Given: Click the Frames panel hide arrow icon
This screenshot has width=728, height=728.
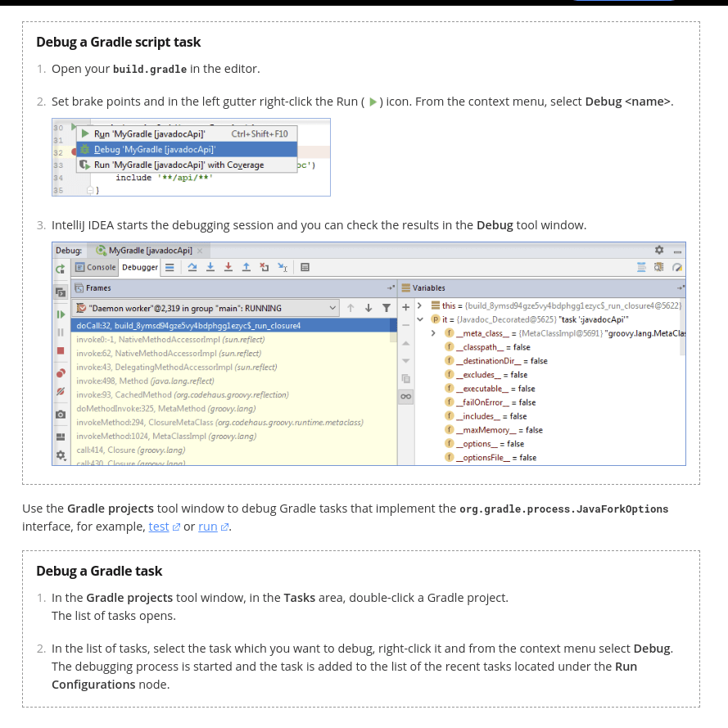Looking at the screenshot, I should pos(391,288).
